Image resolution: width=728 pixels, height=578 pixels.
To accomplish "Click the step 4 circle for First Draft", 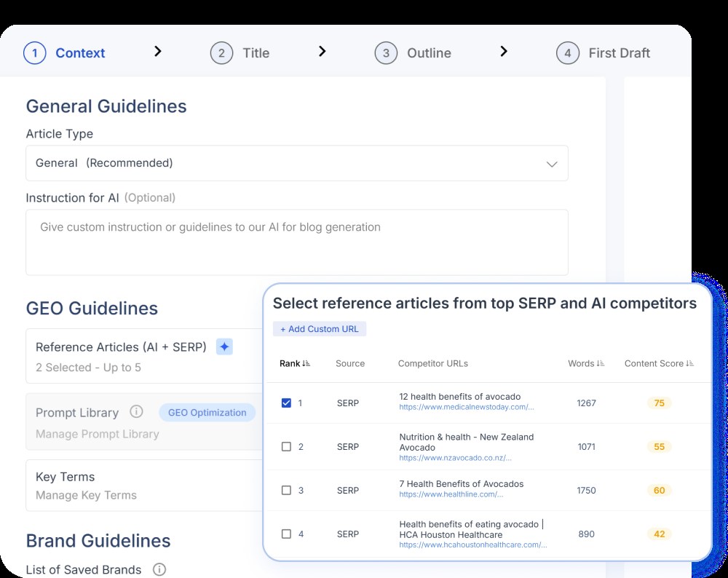I will [567, 53].
